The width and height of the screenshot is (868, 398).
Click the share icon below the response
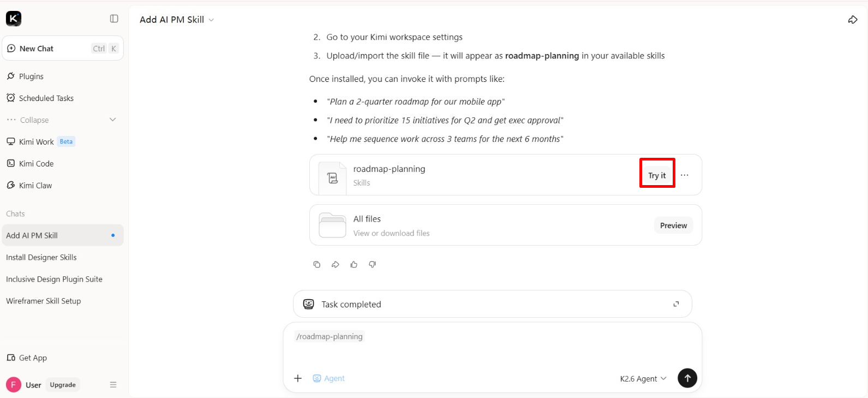tap(336, 264)
